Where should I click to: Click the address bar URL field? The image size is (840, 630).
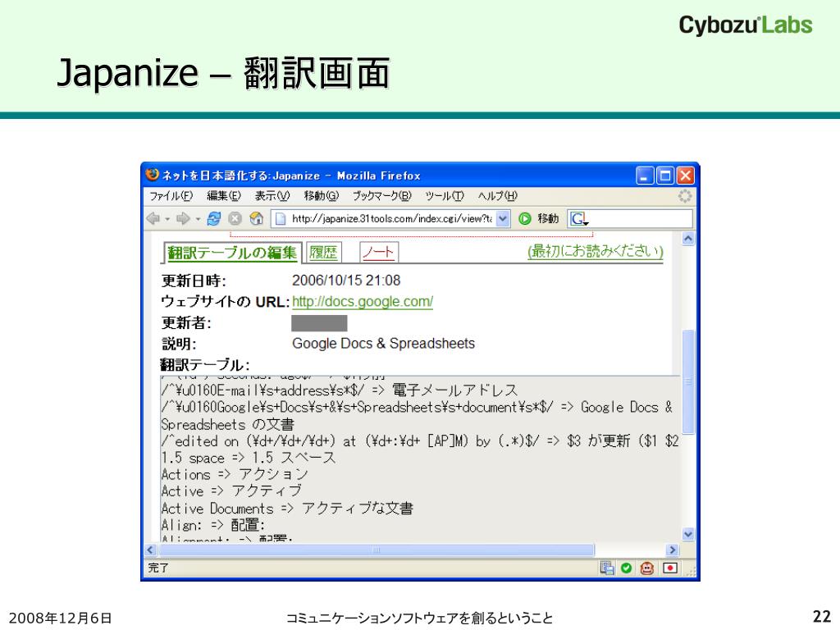coord(391,218)
